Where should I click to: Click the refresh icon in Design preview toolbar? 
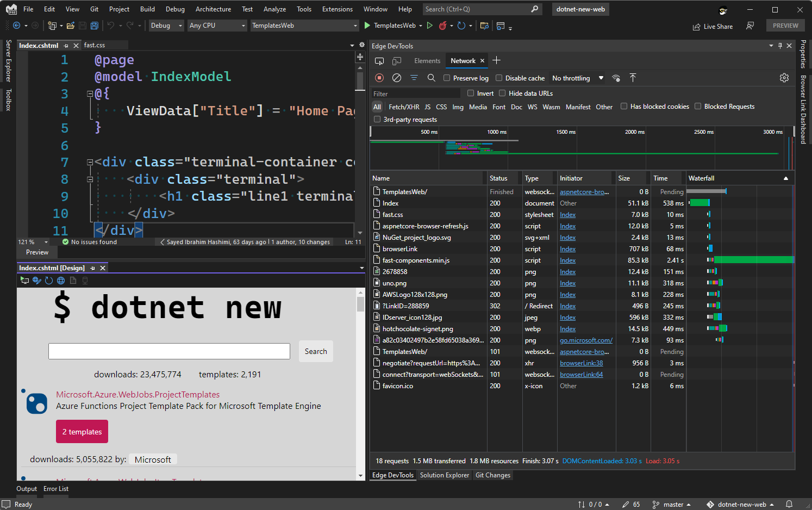coord(49,281)
